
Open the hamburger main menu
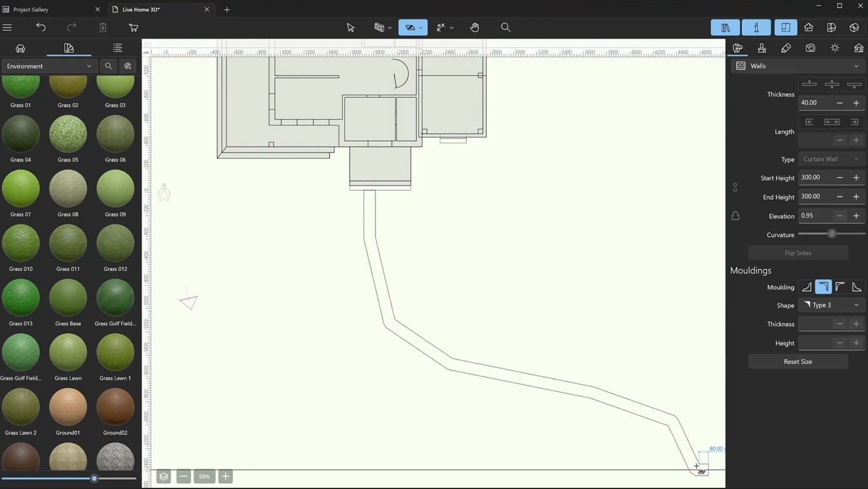[x=8, y=28]
